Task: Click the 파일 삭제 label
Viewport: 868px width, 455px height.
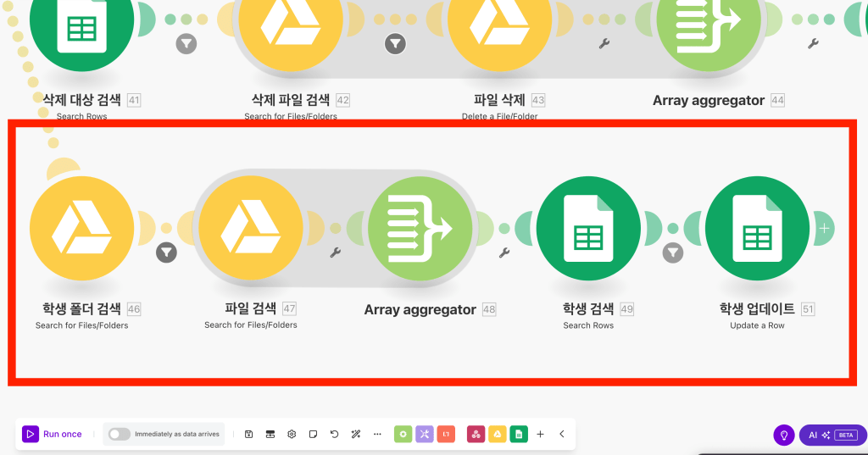Action: (x=499, y=100)
